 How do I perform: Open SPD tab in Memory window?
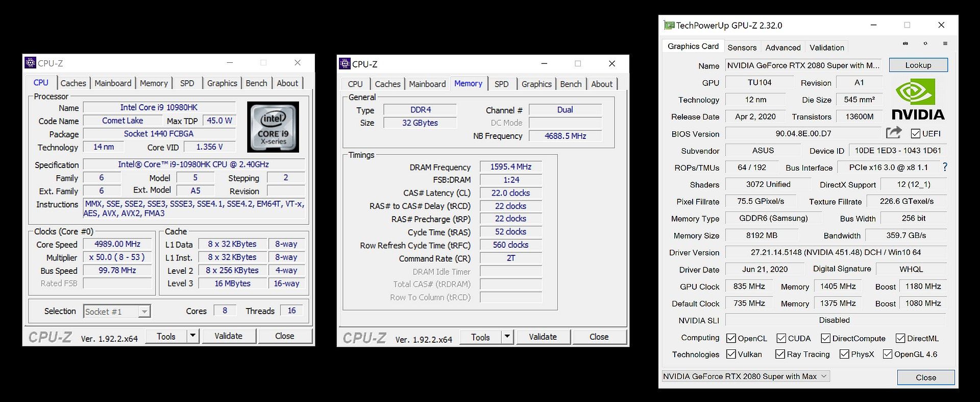pyautogui.click(x=501, y=84)
